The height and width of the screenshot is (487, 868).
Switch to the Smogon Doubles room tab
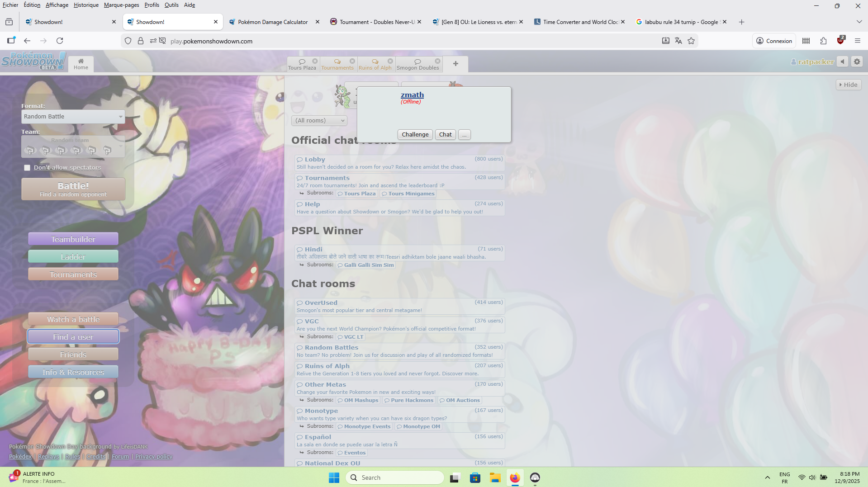(417, 64)
